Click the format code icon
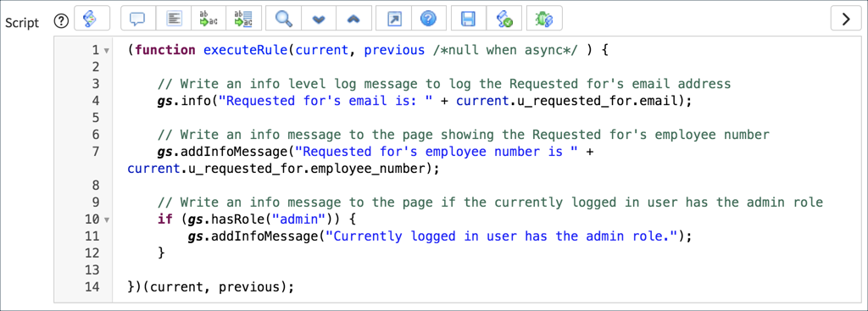This screenshot has height=311, width=868. point(174,19)
